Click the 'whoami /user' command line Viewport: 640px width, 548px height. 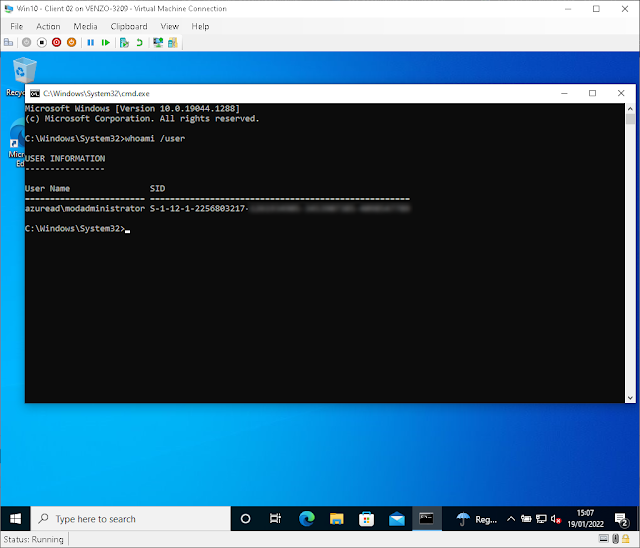click(105, 139)
